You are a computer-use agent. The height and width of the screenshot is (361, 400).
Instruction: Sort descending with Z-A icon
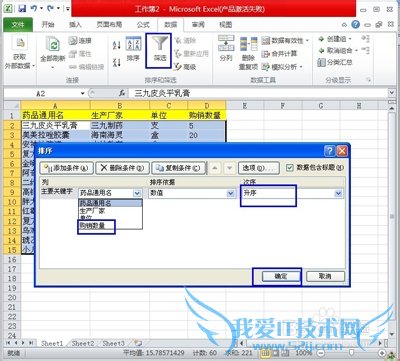pos(117,62)
